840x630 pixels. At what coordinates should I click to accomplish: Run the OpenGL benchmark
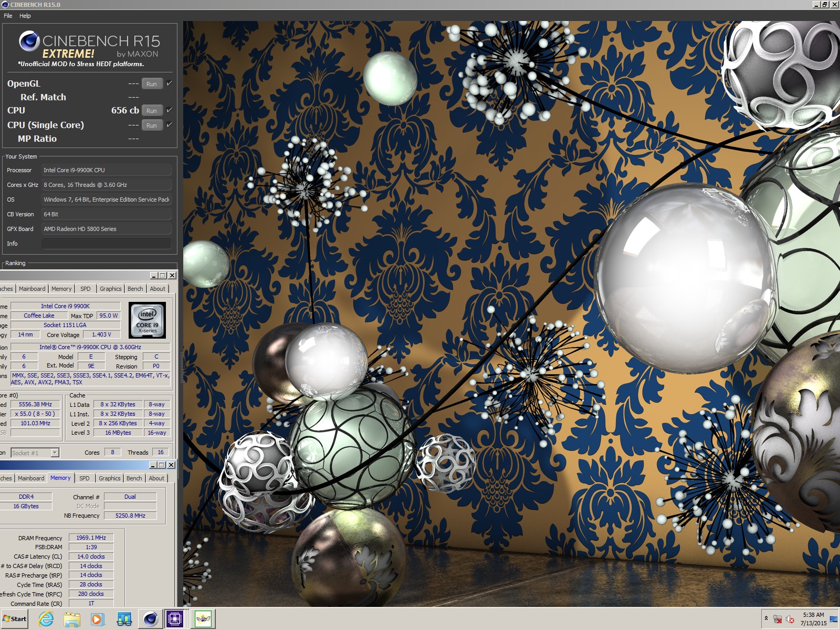[152, 84]
